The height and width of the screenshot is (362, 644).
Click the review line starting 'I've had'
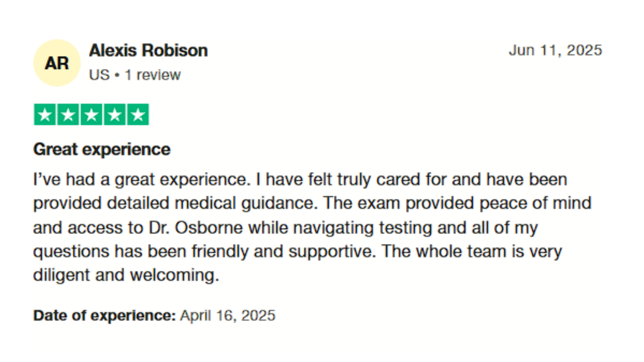pyautogui.click(x=300, y=180)
